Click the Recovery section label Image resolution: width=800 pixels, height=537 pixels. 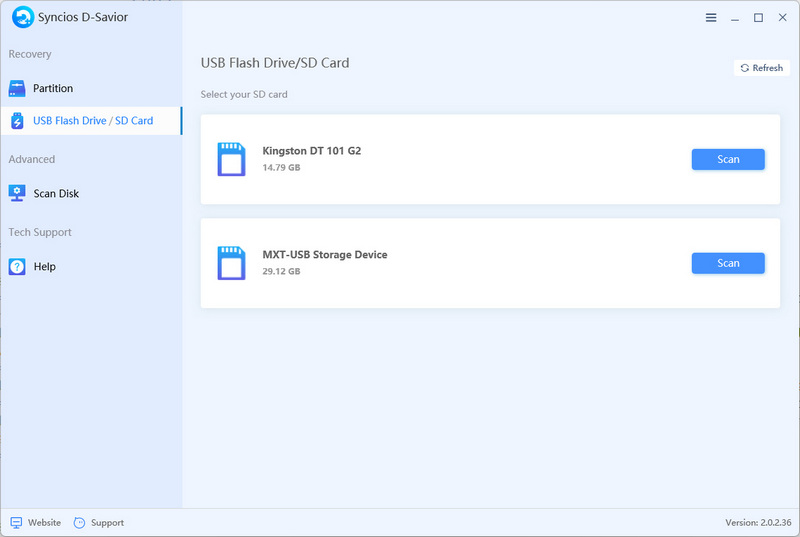(x=30, y=54)
